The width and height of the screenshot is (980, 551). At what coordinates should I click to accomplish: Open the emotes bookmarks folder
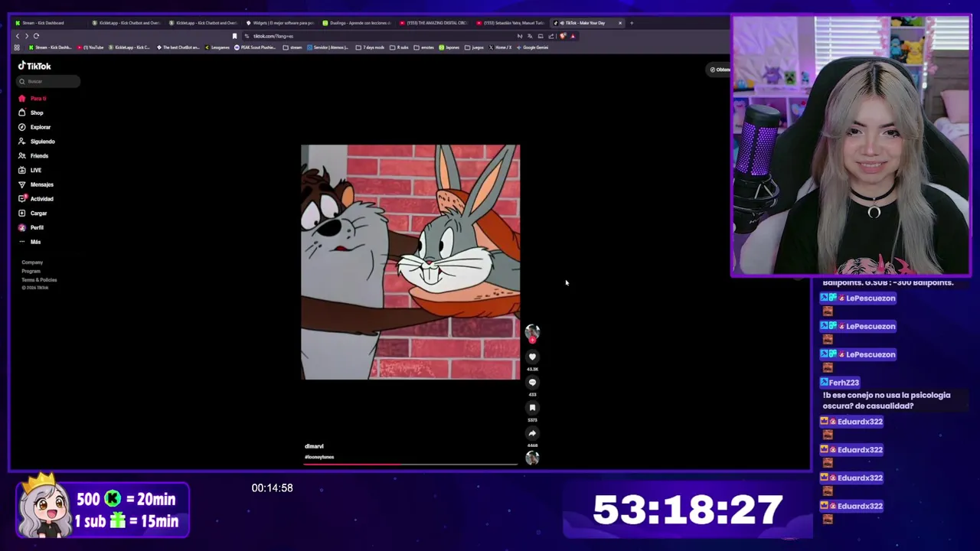424,47
